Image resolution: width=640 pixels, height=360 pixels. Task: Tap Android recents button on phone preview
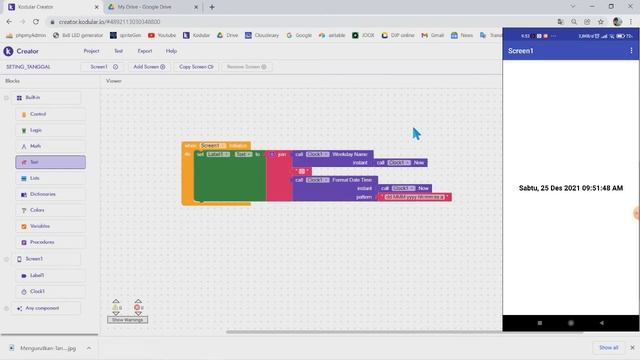(x=540, y=323)
